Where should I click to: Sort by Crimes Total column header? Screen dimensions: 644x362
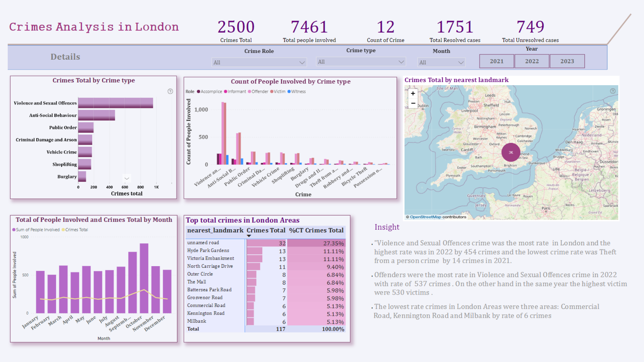pyautogui.click(x=266, y=230)
